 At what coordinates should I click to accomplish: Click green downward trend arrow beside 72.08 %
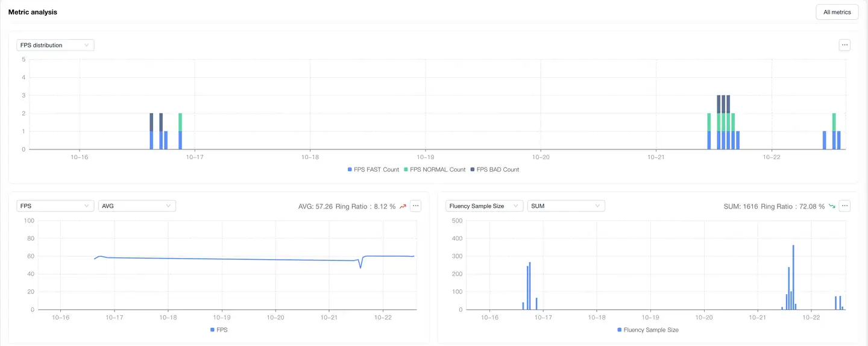tap(832, 206)
